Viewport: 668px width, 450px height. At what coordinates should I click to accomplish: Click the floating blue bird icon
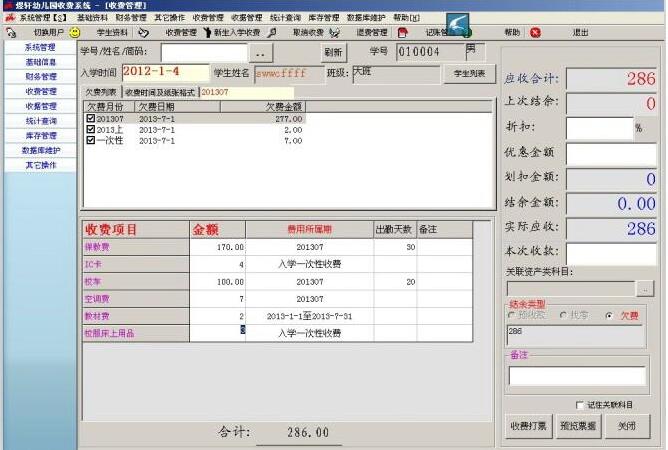(x=458, y=24)
